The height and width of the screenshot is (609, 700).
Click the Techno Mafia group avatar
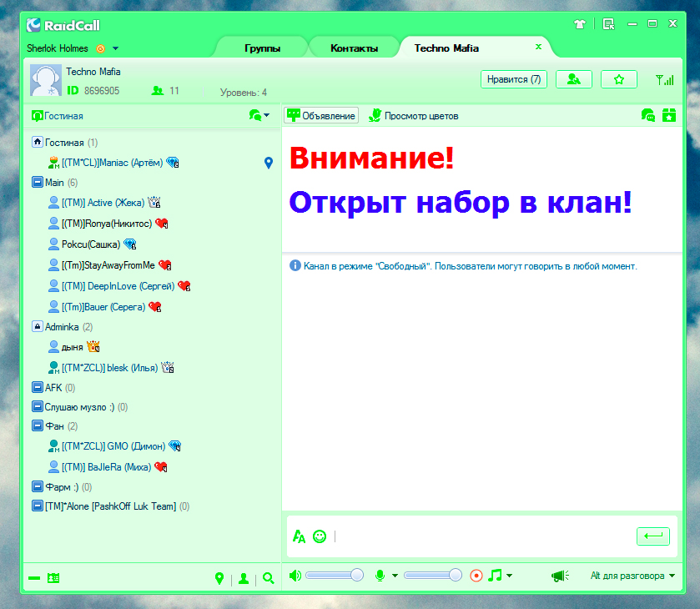pyautogui.click(x=46, y=80)
